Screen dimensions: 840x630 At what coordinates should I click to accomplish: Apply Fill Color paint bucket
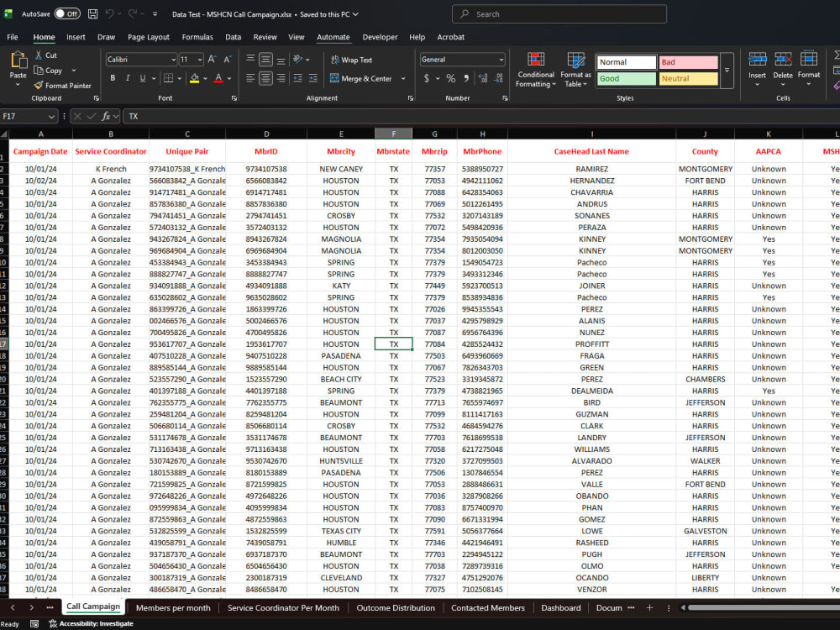pos(195,78)
